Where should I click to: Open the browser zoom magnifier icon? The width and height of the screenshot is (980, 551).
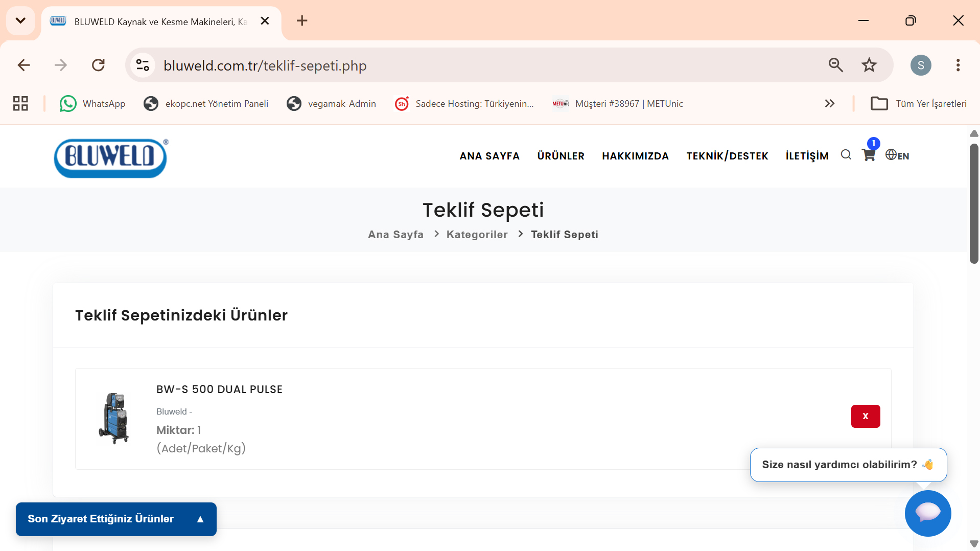click(836, 65)
